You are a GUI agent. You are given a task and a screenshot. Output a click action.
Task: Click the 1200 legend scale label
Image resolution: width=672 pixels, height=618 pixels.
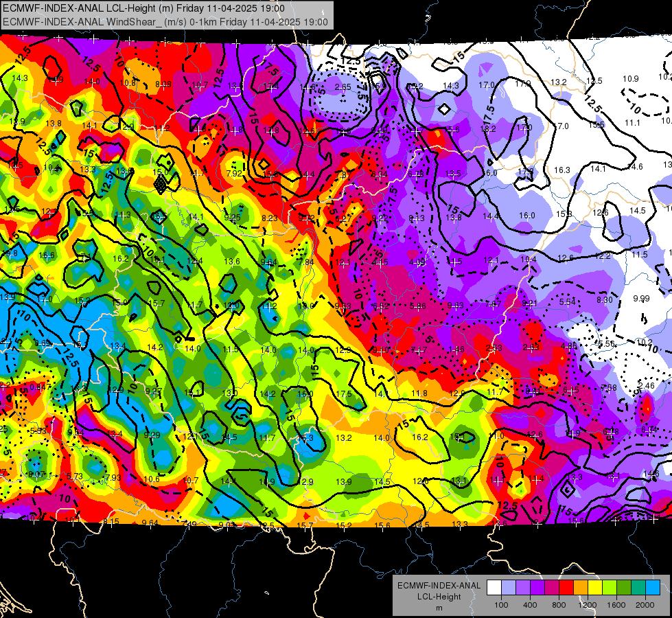pos(587,605)
